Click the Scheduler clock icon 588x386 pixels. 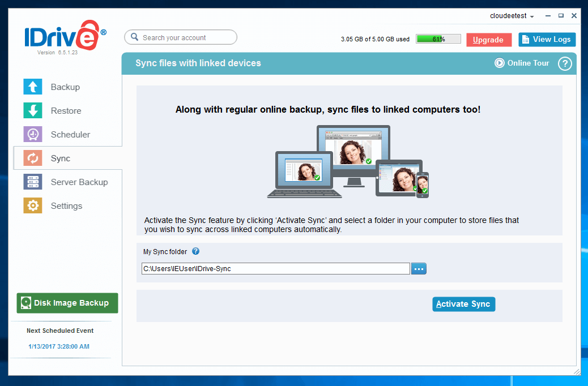pos(33,135)
